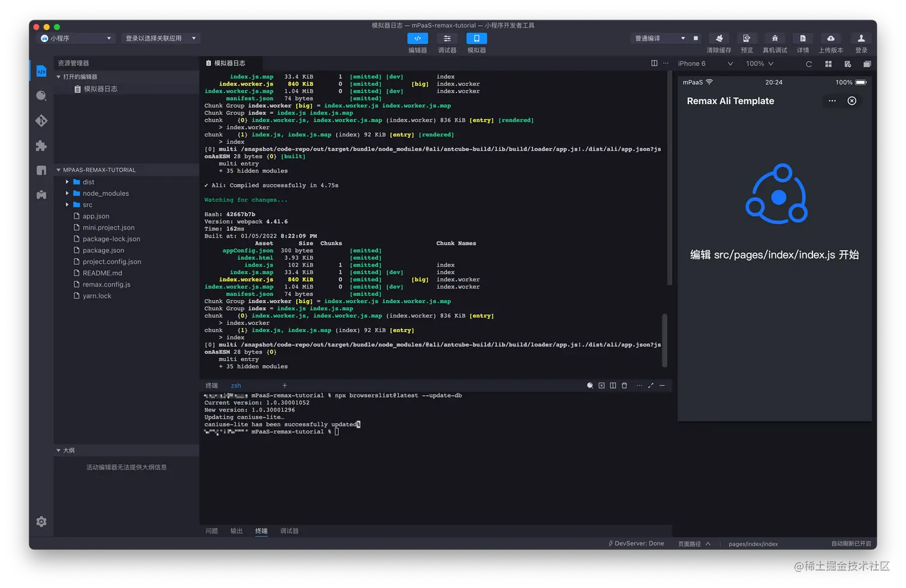
Task: Open the settings gear at sidebar bottom
Action: [41, 522]
